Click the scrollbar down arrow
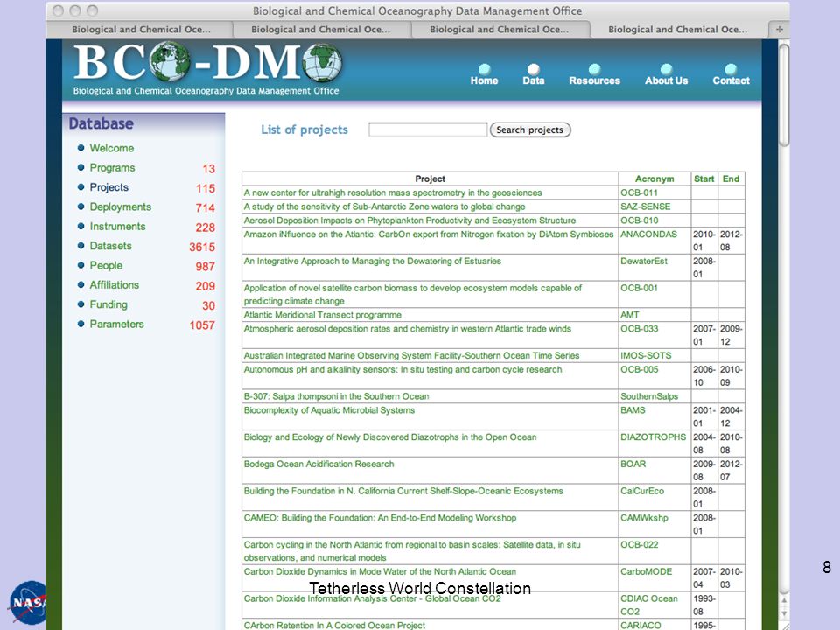This screenshot has height=630, width=840. [x=784, y=613]
